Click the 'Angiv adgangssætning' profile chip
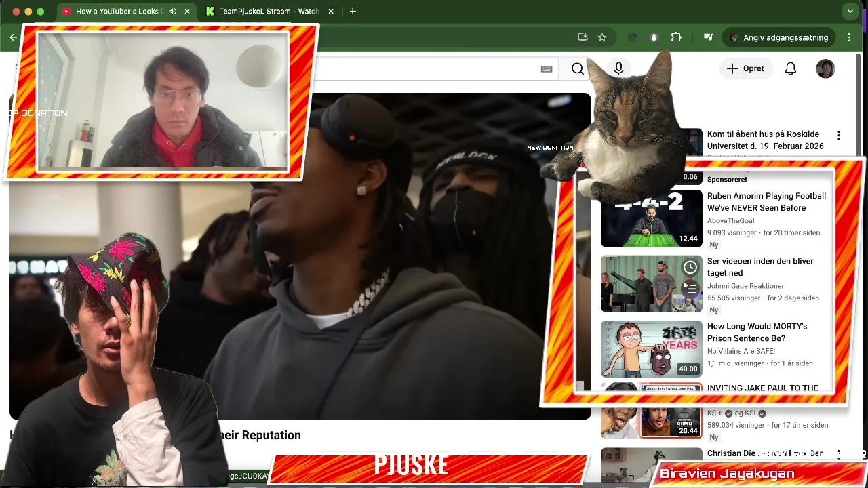The width and height of the screenshot is (868, 488). point(779,37)
